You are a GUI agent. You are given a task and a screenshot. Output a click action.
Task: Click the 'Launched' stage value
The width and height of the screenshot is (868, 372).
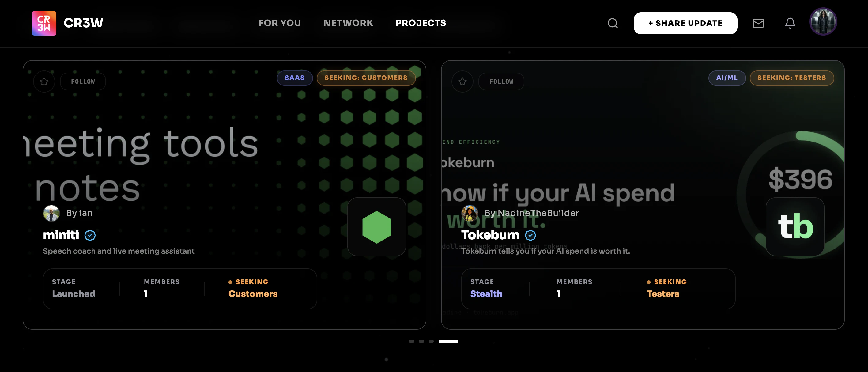click(74, 294)
